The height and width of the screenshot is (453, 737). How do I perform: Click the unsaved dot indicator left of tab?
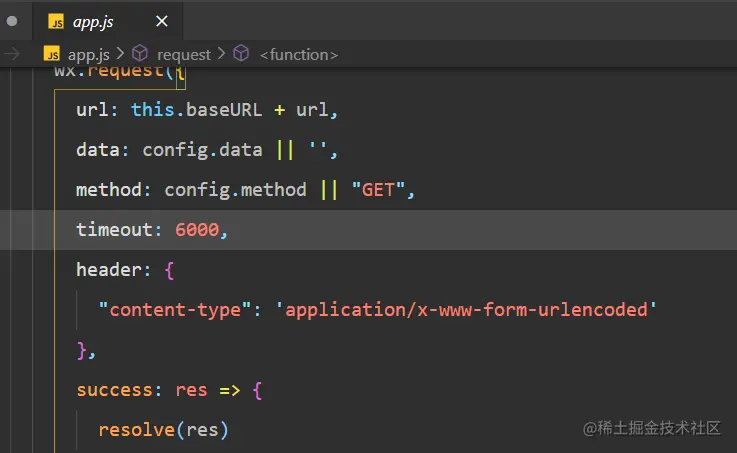(12, 21)
